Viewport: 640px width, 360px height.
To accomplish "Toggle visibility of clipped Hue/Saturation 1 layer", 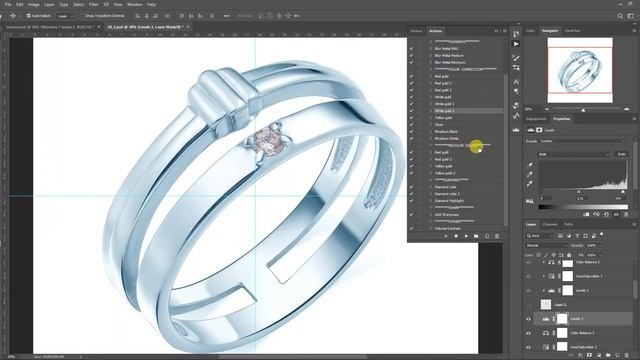I will pos(529,276).
